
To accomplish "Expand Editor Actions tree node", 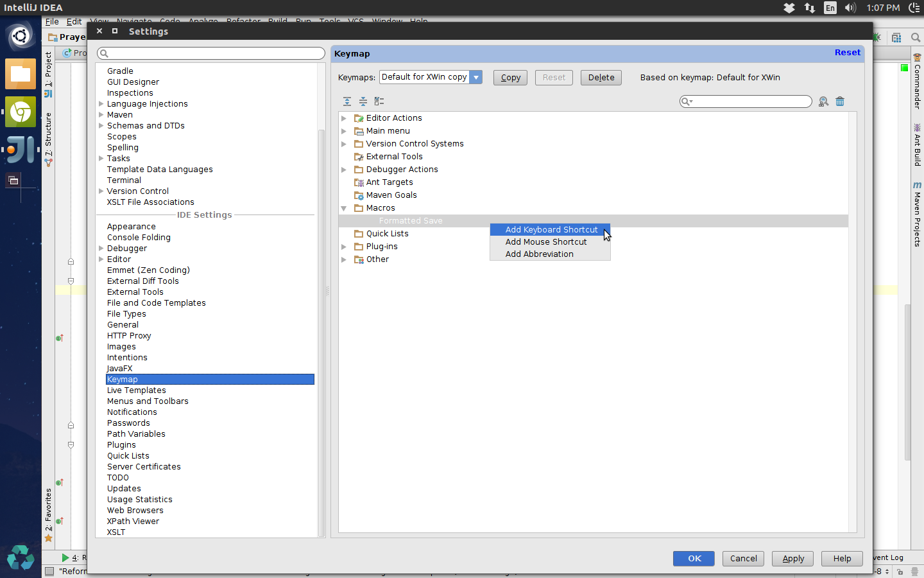I will point(344,118).
